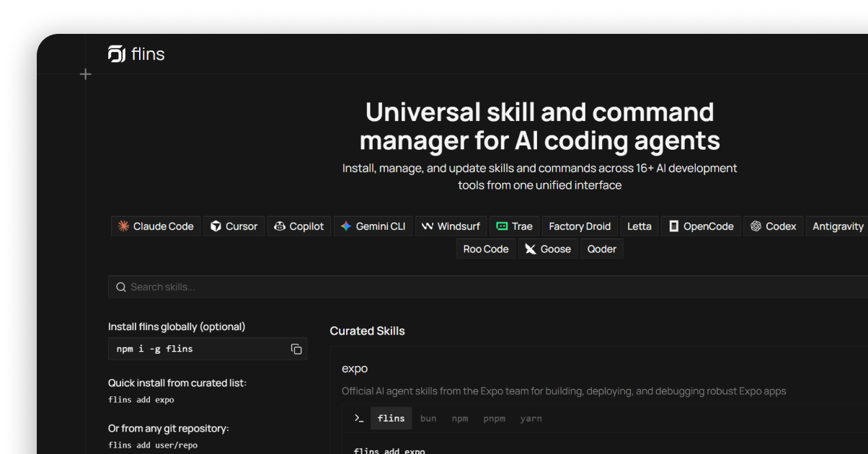Click the 'npm i -g flins' code box
The width and height of the screenshot is (868, 454).
point(208,349)
